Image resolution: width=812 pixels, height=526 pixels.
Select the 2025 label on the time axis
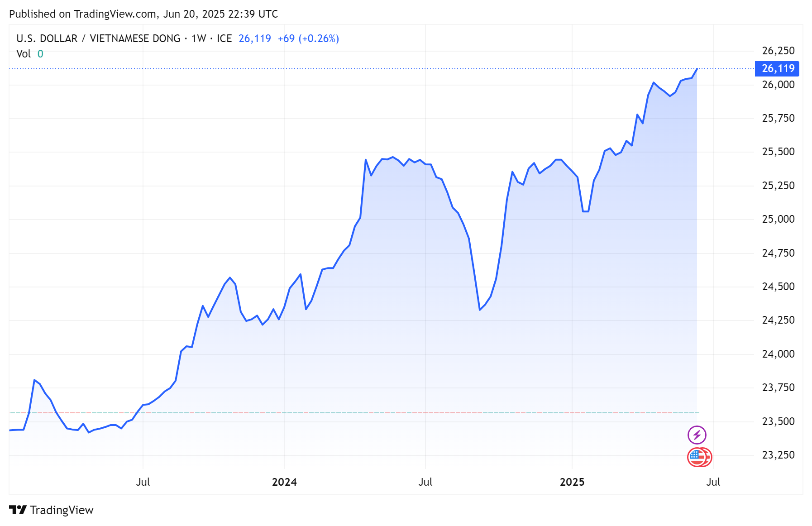pyautogui.click(x=572, y=482)
